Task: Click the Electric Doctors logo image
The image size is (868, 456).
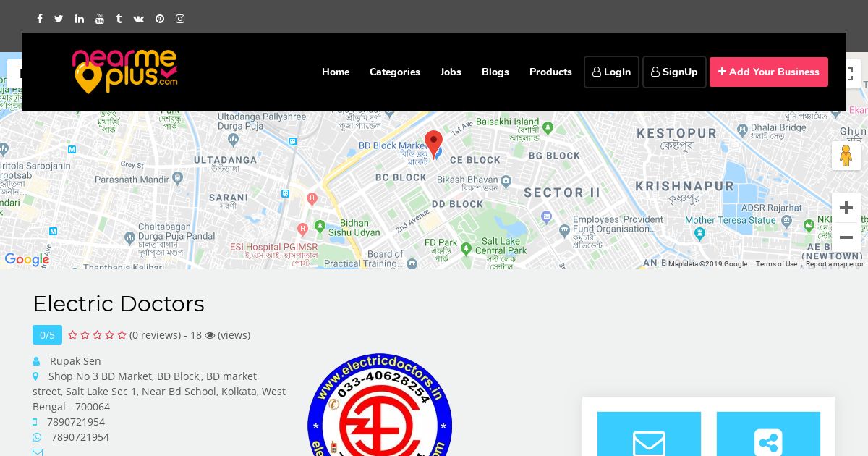Action: [x=380, y=405]
